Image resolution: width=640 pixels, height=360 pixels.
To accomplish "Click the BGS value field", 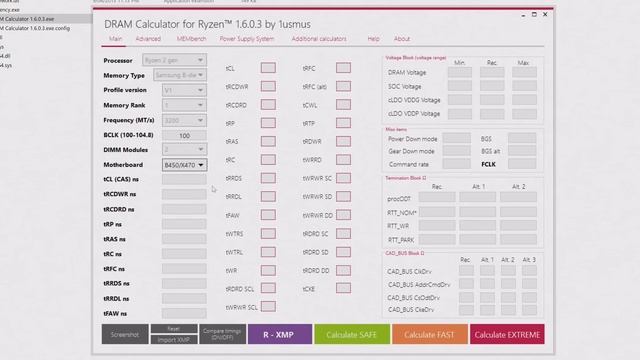I will [x=522, y=138].
